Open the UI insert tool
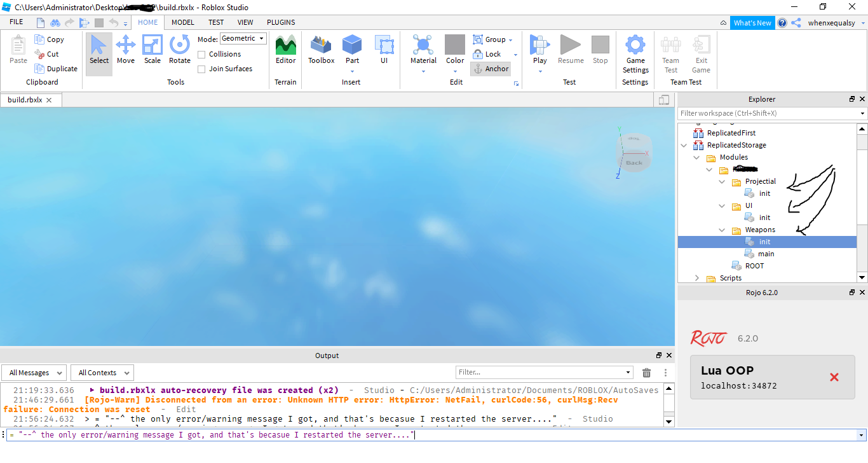This screenshot has width=868, height=463. (x=384, y=50)
